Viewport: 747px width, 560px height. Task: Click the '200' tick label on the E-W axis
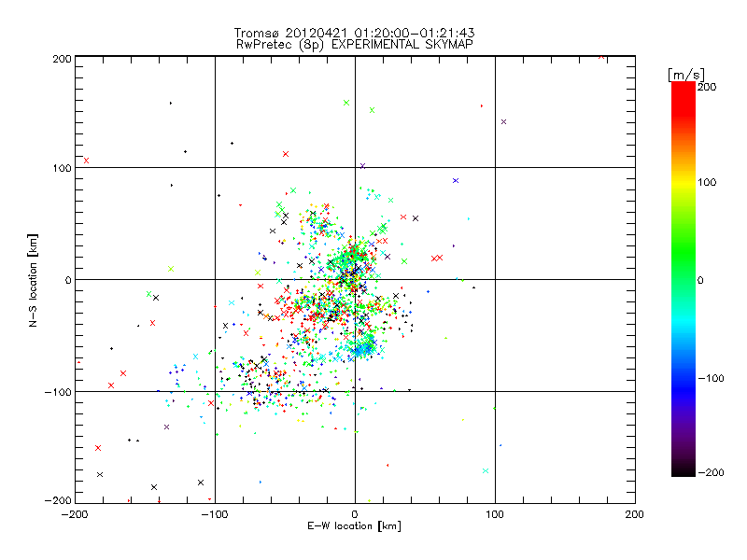point(635,514)
